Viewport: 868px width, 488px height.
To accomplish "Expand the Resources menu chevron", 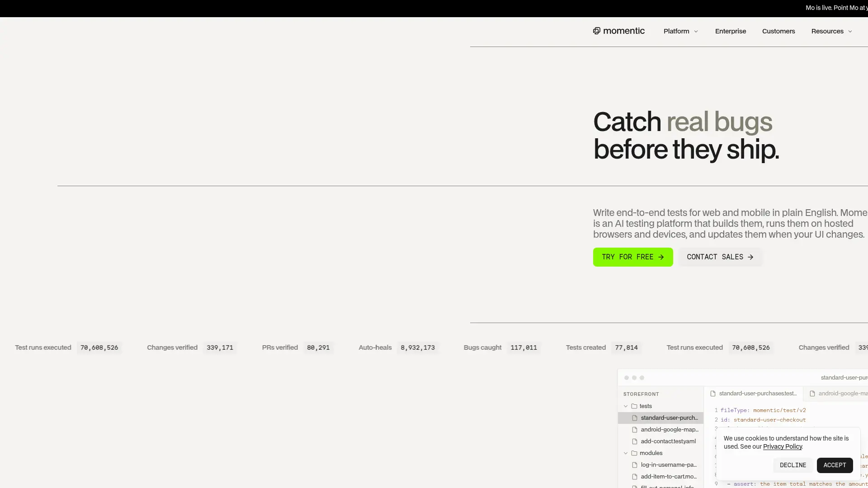I will 850,32.
